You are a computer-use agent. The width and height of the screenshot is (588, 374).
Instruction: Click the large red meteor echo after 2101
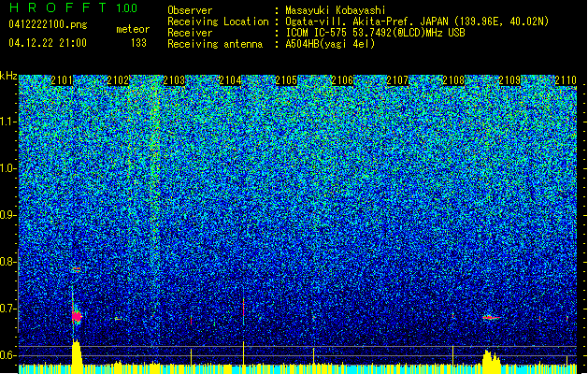pyautogui.click(x=77, y=317)
